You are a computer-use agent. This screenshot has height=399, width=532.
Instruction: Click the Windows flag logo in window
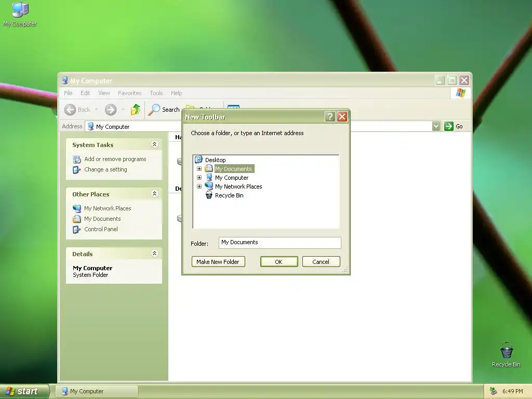pos(461,92)
